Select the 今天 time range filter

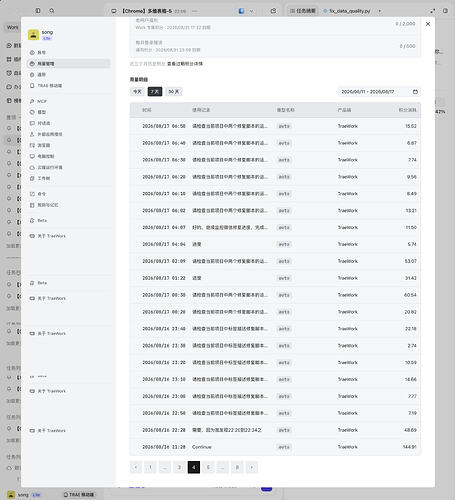pyautogui.click(x=137, y=92)
